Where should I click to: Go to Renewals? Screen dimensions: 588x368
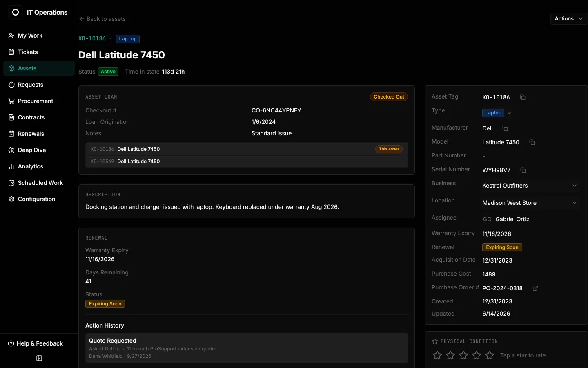pyautogui.click(x=39, y=134)
